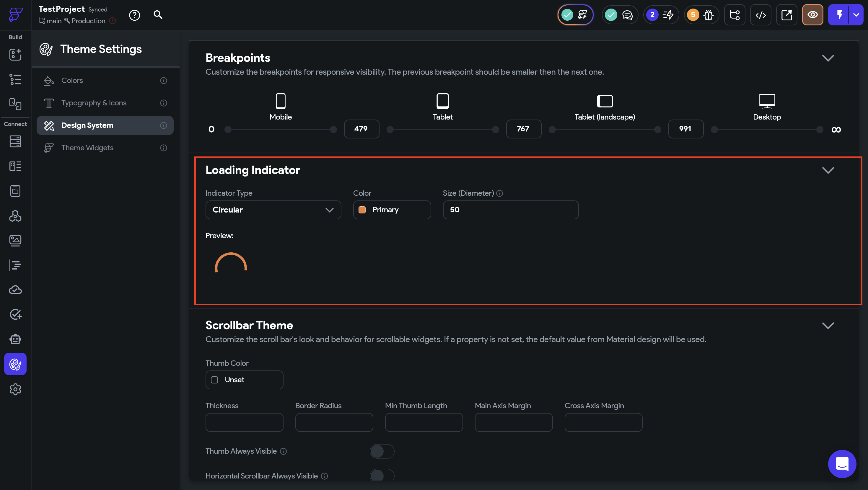The width and height of the screenshot is (868, 490).
Task: Open the Indicator Type Circular dropdown
Action: click(273, 210)
